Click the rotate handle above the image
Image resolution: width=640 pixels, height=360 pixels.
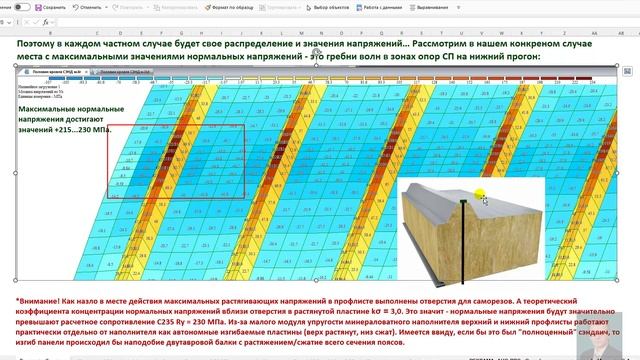(x=316, y=52)
